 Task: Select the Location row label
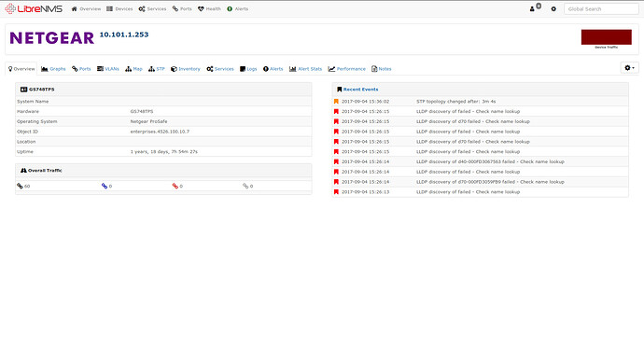(x=26, y=142)
